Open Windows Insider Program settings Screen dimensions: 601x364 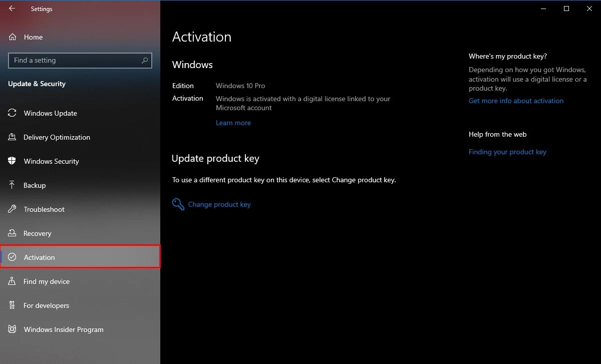point(80,329)
